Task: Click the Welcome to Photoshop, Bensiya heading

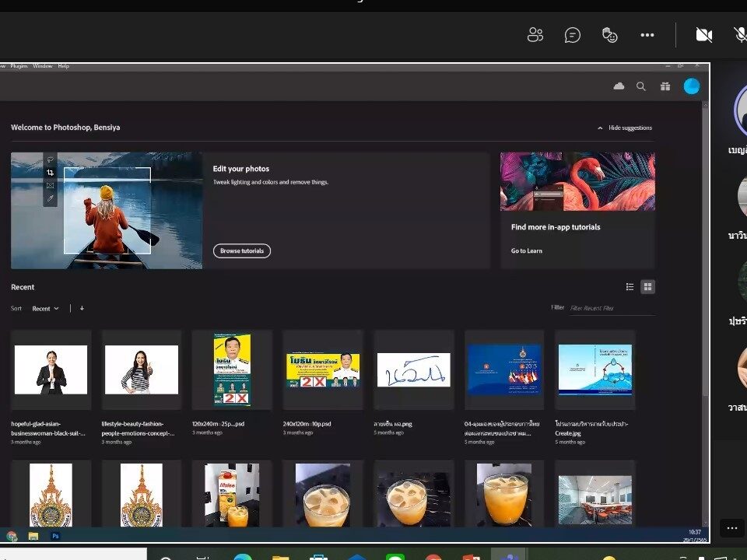Action: (x=65, y=128)
